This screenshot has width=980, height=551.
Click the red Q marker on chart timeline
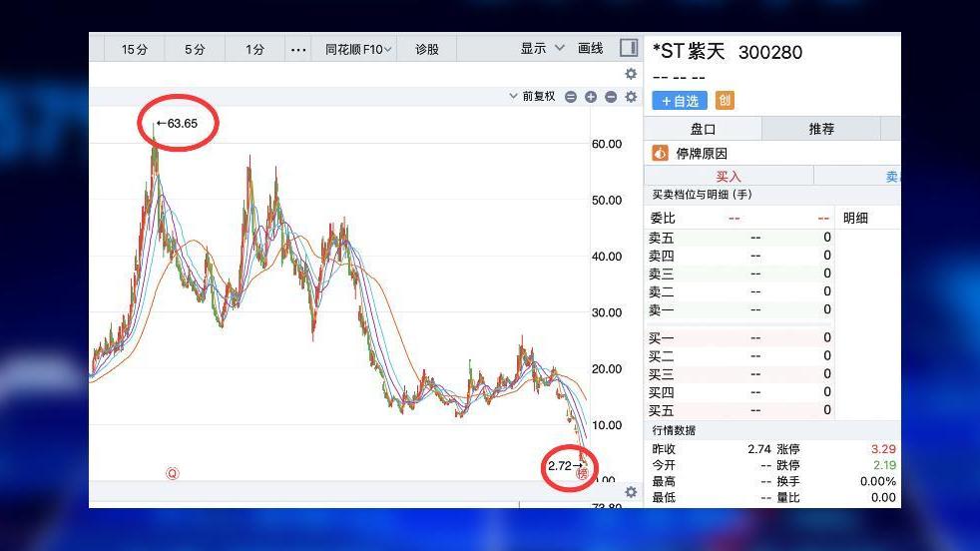pyautogui.click(x=172, y=473)
